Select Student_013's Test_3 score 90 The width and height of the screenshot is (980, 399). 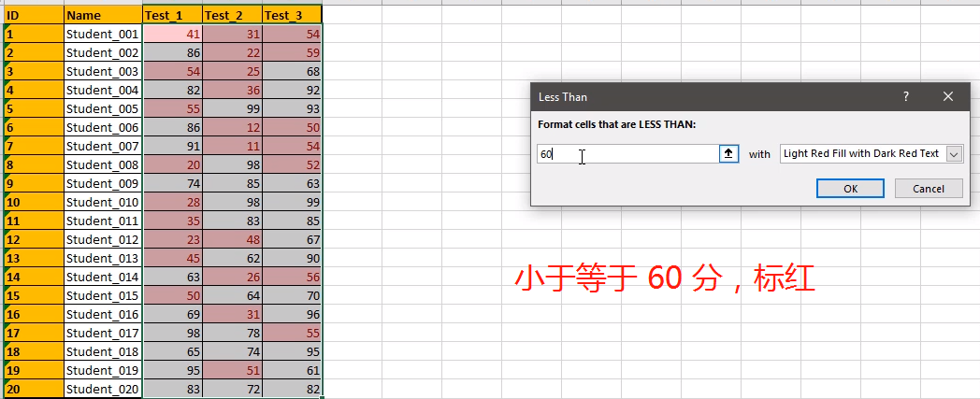point(293,259)
